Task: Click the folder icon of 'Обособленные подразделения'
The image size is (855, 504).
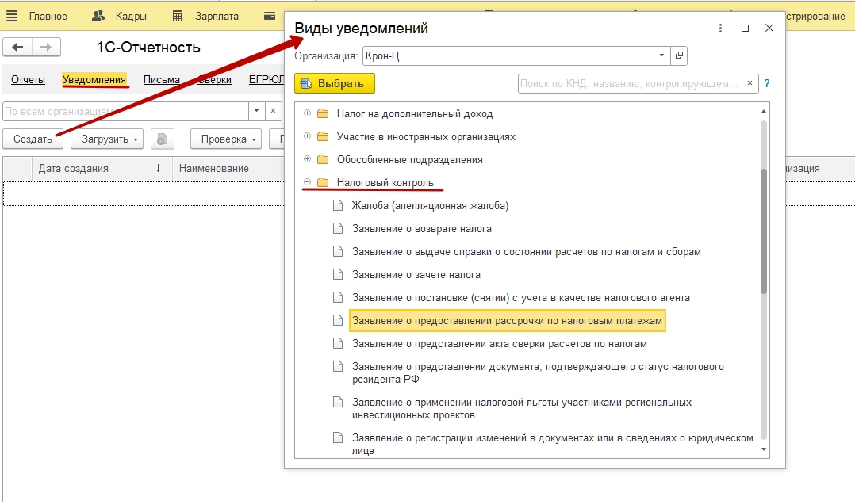Action: 323,159
